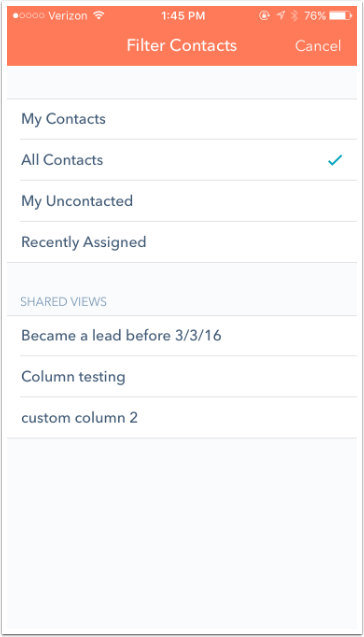The image size is (364, 637).
Task: Tap the rotation lock status icon
Action: 265,16
